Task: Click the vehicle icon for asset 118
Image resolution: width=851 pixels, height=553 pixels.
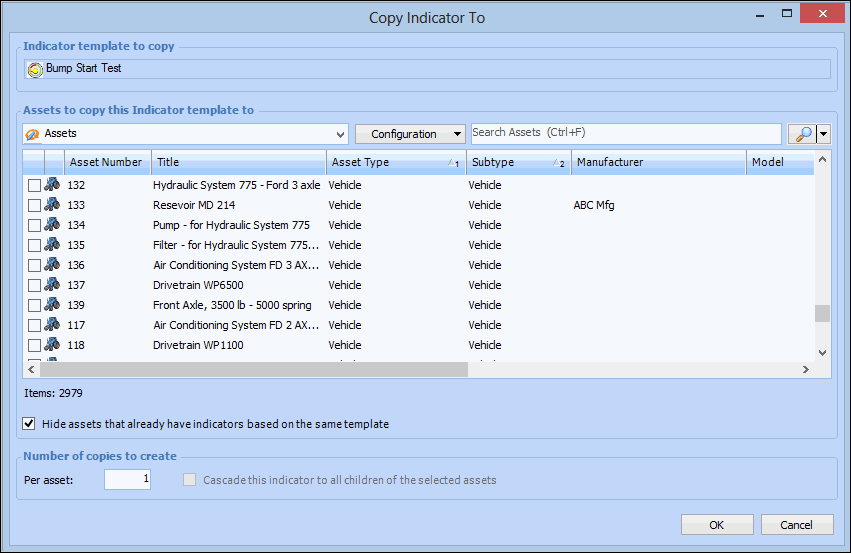Action: tap(52, 345)
